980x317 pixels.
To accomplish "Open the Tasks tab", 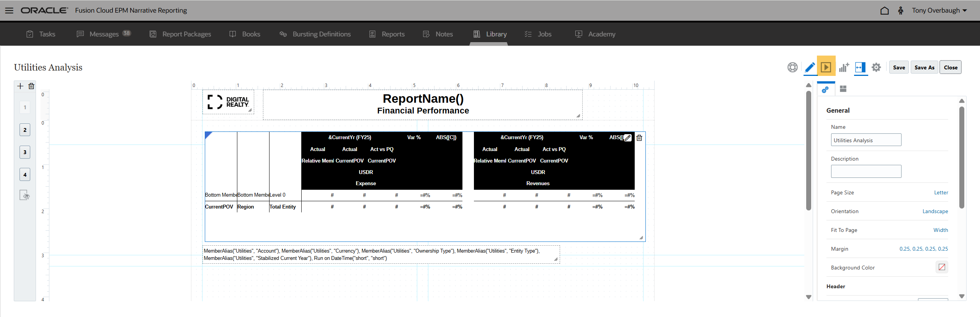I will 41,34.
